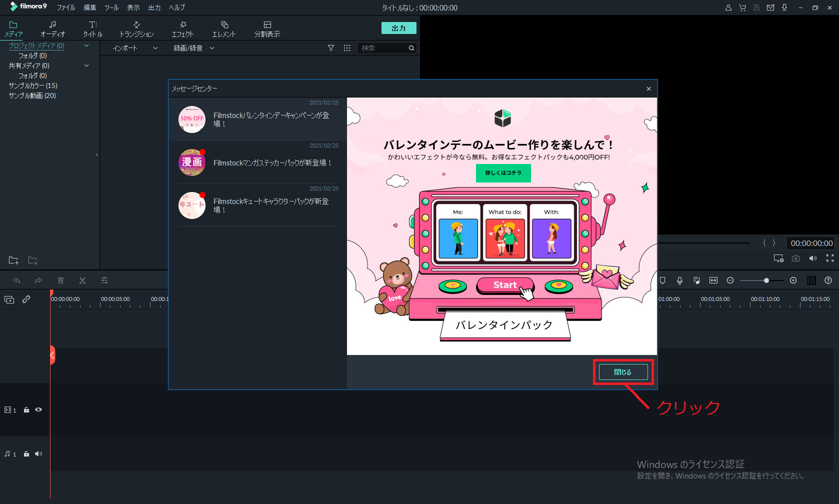Click the delete folder icon

click(32, 260)
